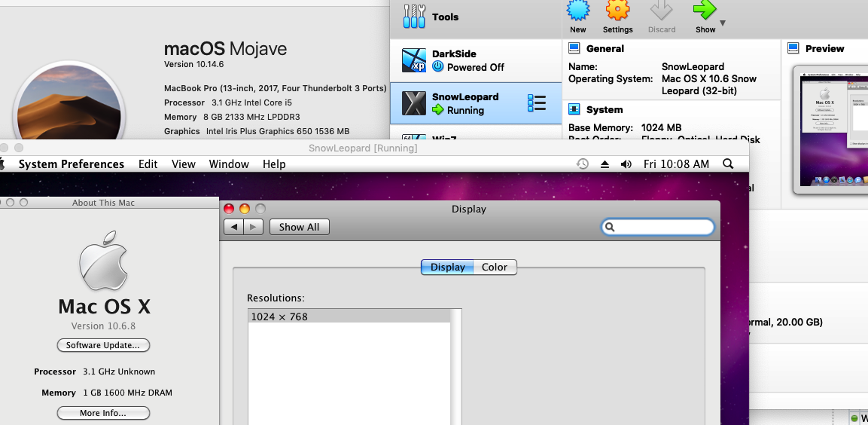
Task: Open the Help menu in guest
Action: (274, 164)
